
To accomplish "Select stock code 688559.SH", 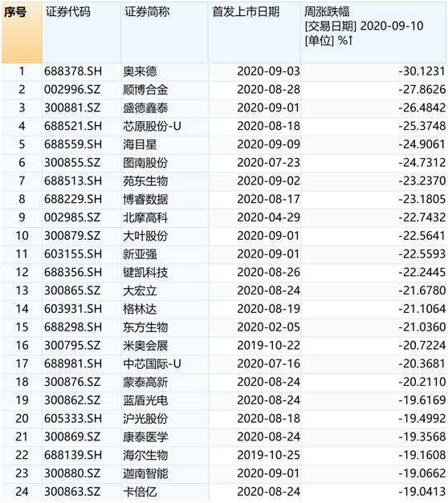I will pos(73,144).
